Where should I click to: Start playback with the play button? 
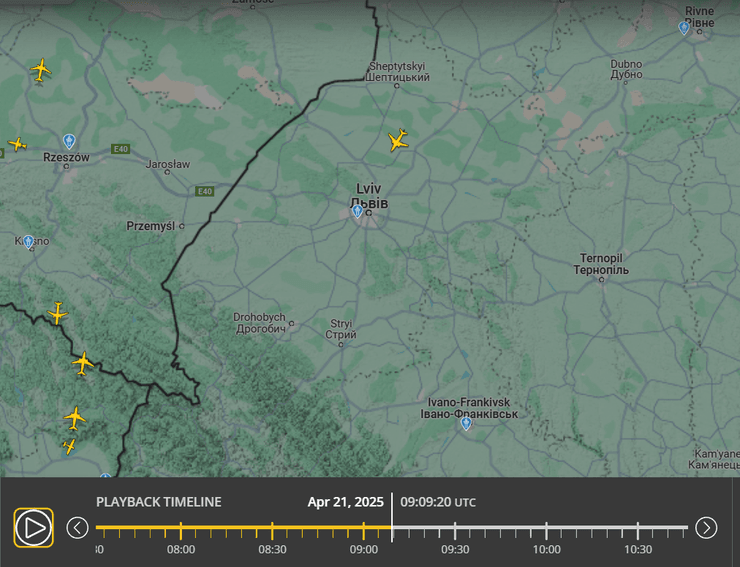[33, 527]
